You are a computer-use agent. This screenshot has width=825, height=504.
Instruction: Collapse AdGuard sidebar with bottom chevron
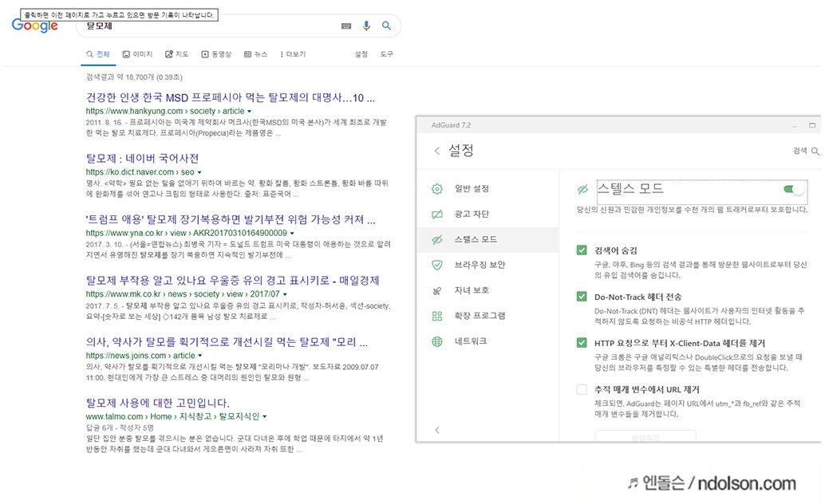pyautogui.click(x=437, y=430)
